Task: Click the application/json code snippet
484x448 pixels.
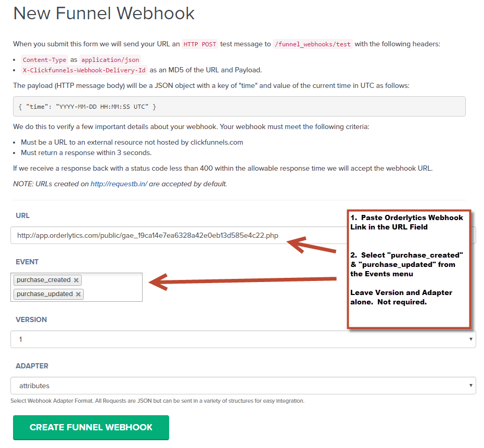Action: pos(110,59)
